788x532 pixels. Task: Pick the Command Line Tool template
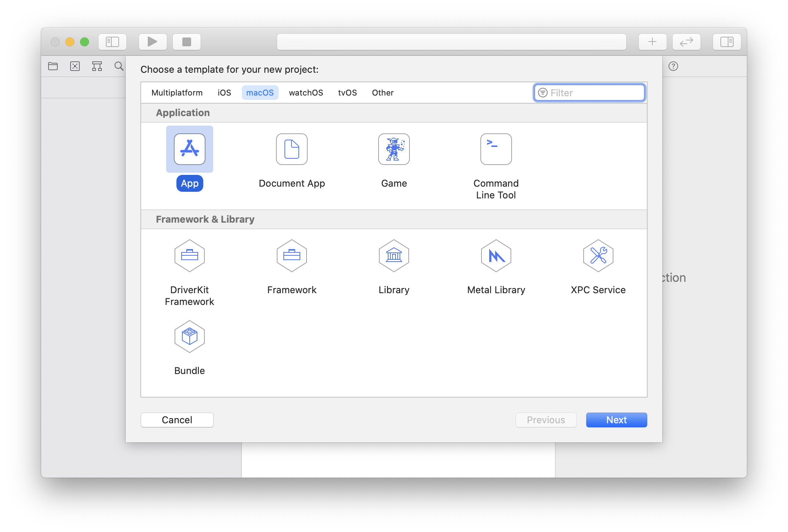496,149
